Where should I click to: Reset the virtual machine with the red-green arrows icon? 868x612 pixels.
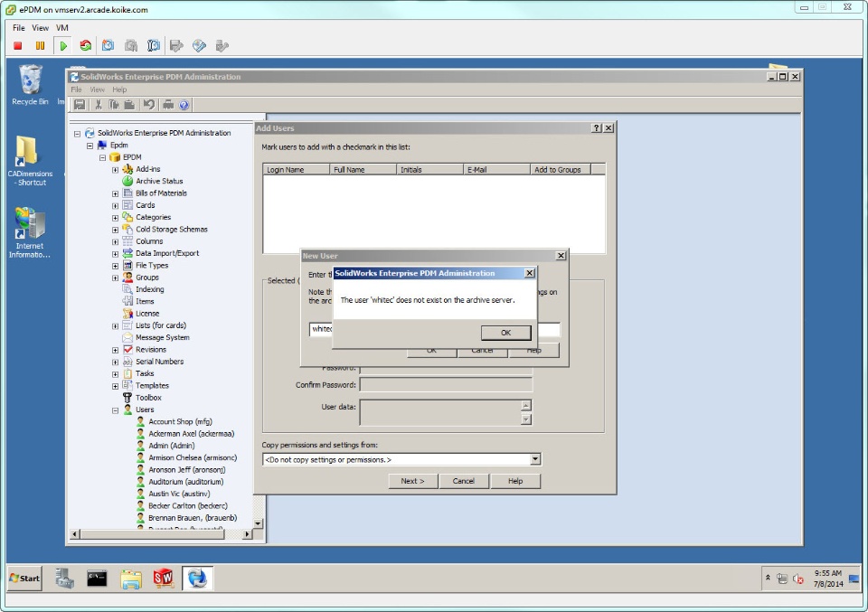85,46
